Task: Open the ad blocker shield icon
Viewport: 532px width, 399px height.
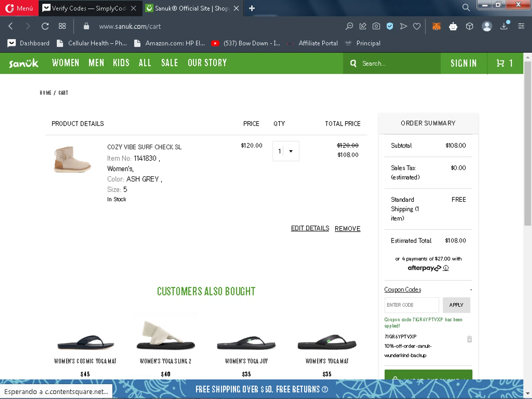Action: (x=390, y=26)
